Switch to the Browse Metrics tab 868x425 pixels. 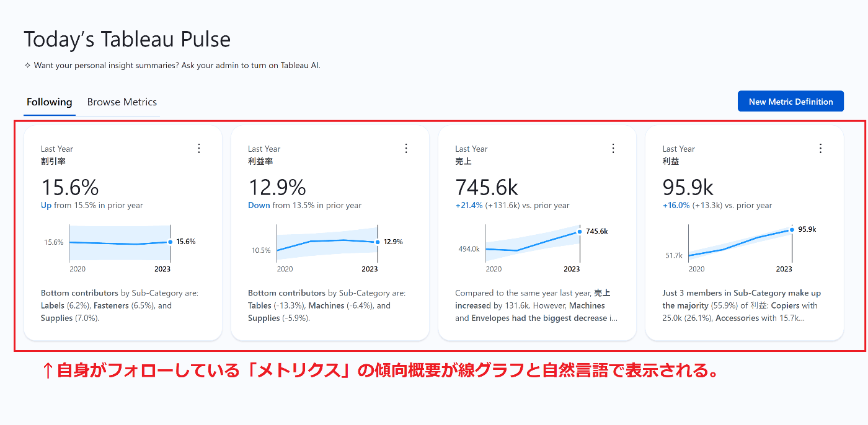(122, 102)
